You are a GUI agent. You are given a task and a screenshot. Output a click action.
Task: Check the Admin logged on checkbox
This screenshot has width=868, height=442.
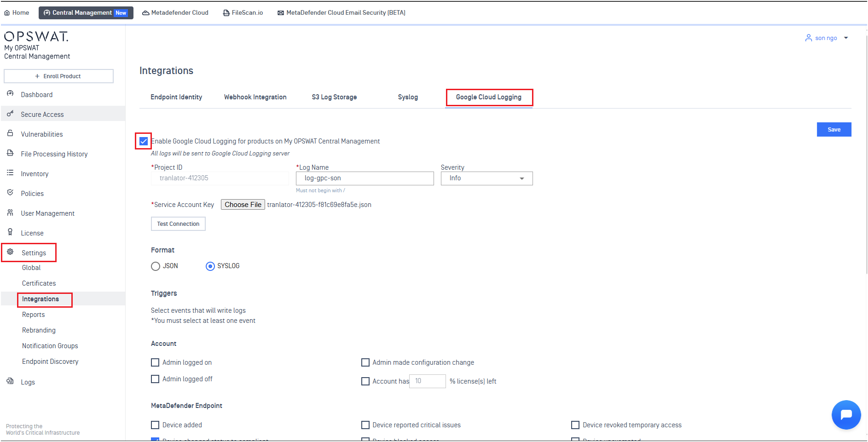tap(155, 362)
